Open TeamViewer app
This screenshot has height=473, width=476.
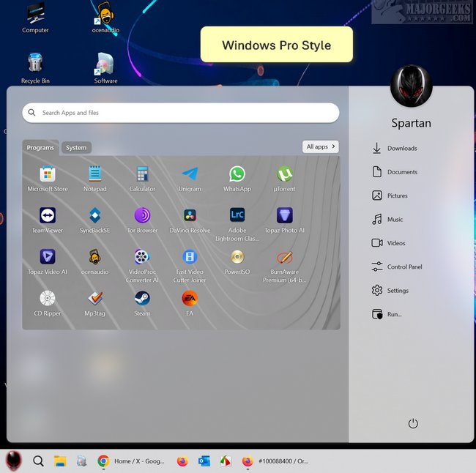(x=48, y=220)
